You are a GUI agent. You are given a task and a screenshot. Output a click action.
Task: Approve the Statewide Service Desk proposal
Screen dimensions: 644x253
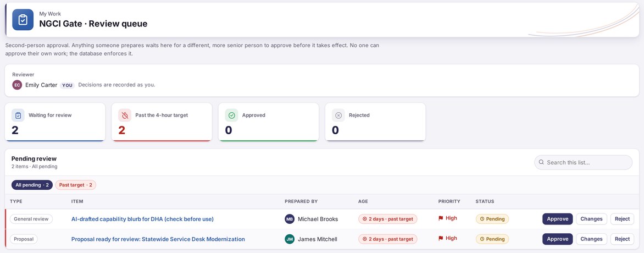point(557,239)
